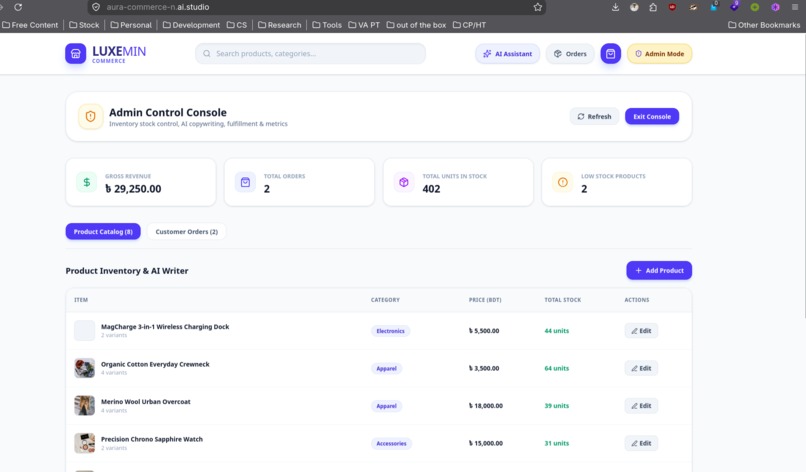Click the purple hexagon extension icon
Viewport: 806px width, 472px height.
click(775, 7)
